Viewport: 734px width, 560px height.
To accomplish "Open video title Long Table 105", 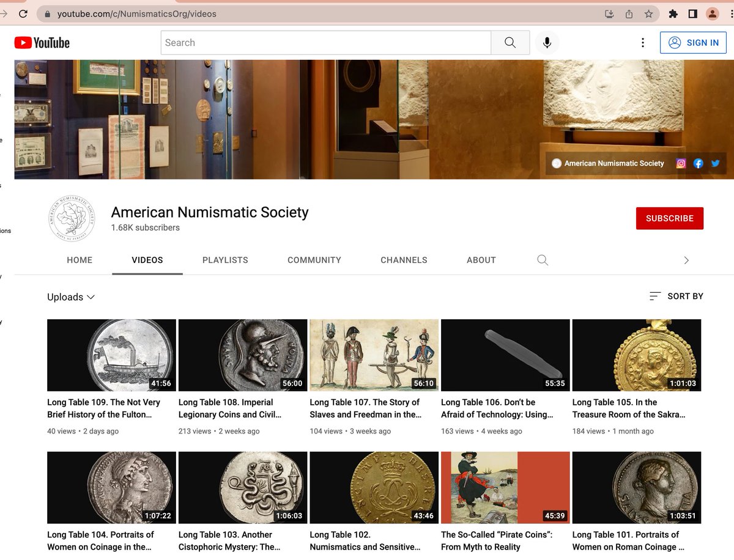I will [629, 408].
